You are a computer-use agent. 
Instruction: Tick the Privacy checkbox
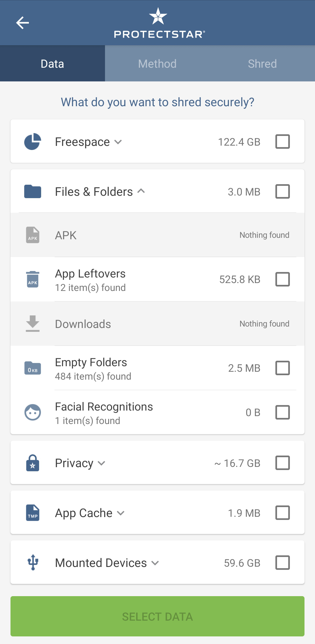pos(283,463)
